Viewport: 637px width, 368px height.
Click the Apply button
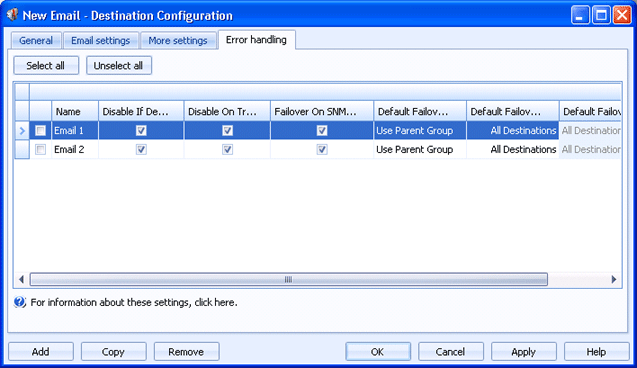(524, 351)
